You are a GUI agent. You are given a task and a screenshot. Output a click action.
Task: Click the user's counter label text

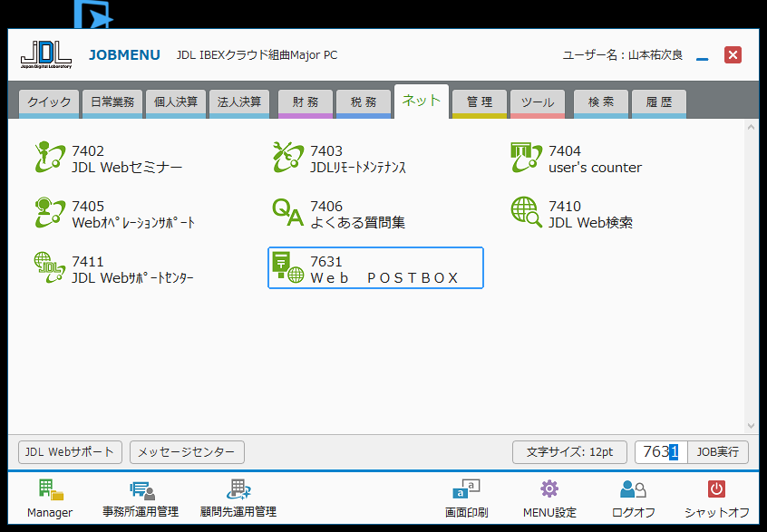pyautogui.click(x=596, y=168)
